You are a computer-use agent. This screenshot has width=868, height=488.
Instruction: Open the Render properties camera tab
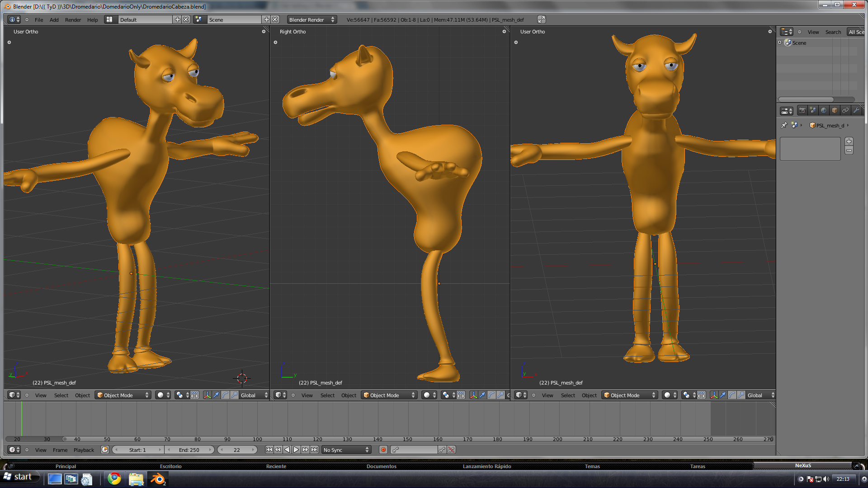pyautogui.click(x=802, y=111)
